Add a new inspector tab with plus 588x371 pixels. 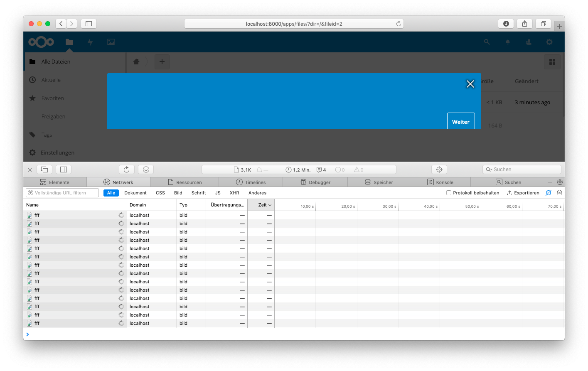click(550, 182)
